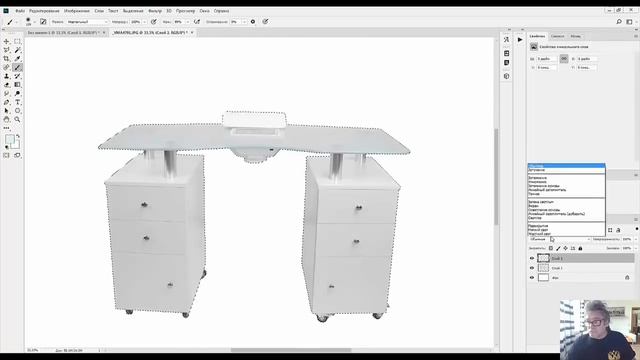The height and width of the screenshot is (360, 640).
Task: Switch foreground and background colors
Action: tap(18, 136)
